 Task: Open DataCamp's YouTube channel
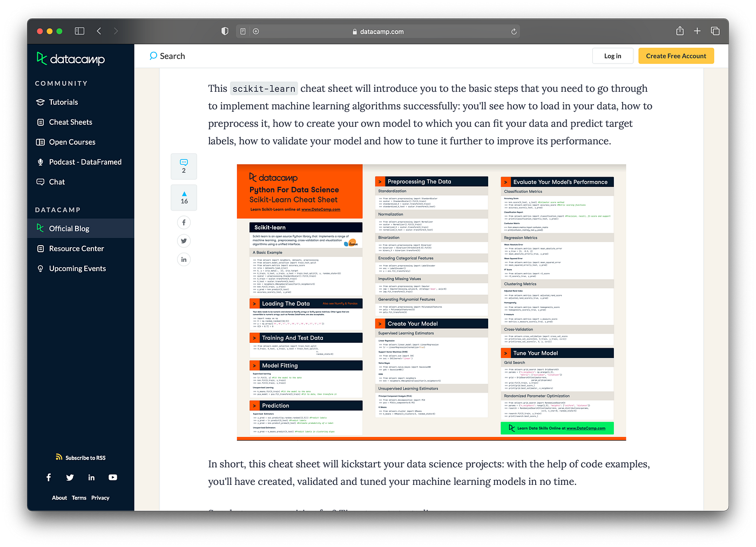pos(112,477)
